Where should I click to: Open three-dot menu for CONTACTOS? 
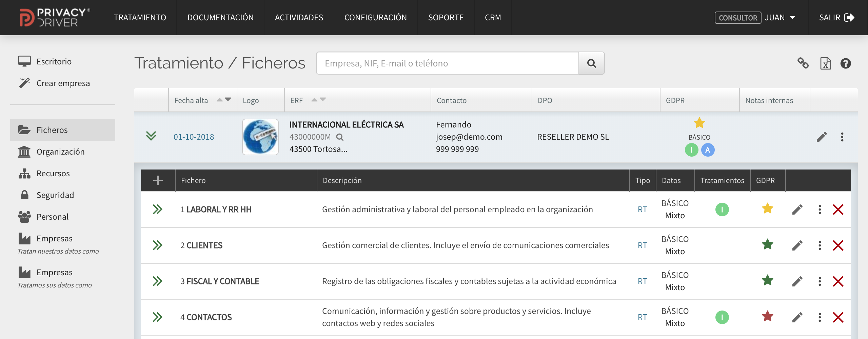click(x=820, y=317)
